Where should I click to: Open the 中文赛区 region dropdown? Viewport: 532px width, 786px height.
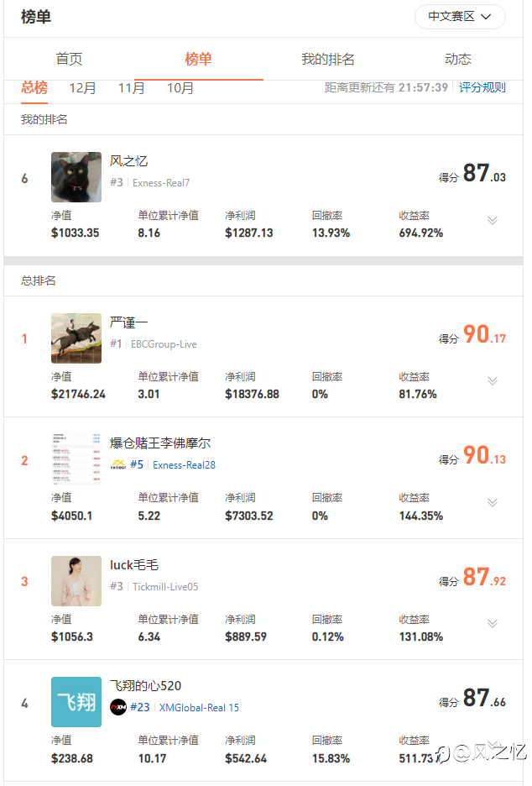point(459,17)
